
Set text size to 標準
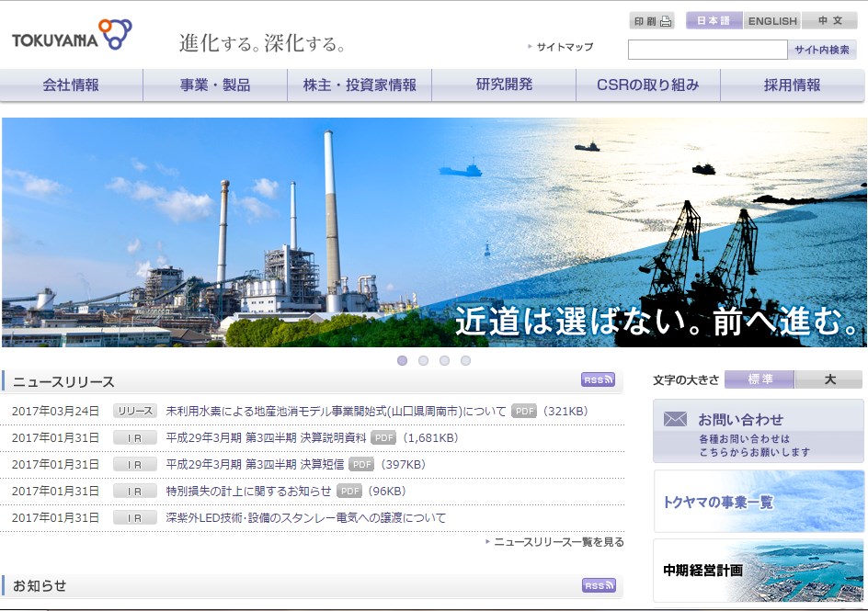click(x=759, y=379)
